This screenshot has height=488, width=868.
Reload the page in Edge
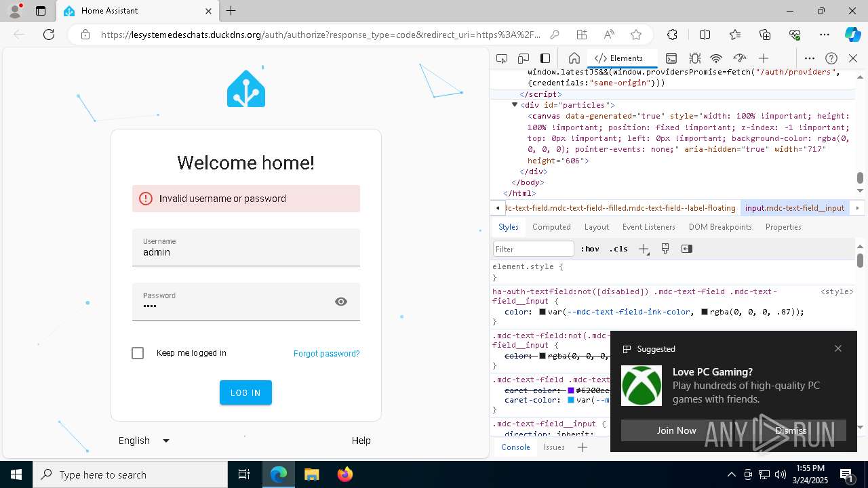(x=49, y=35)
